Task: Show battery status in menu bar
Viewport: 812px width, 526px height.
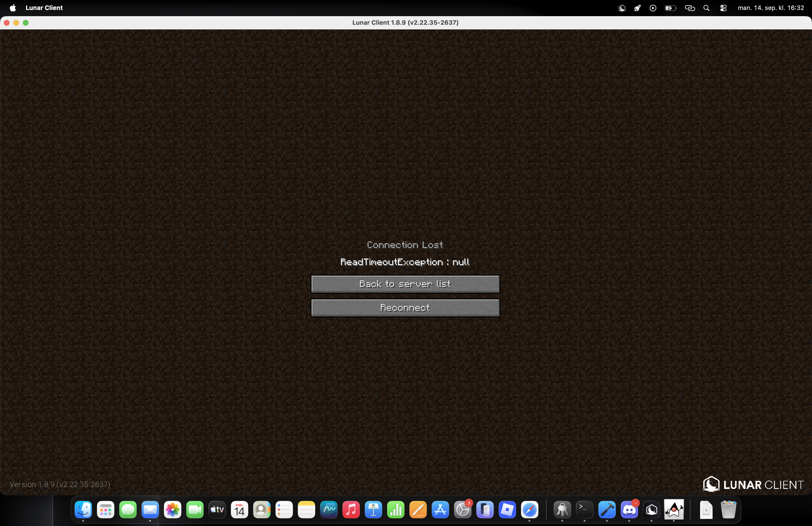Action: [670, 8]
